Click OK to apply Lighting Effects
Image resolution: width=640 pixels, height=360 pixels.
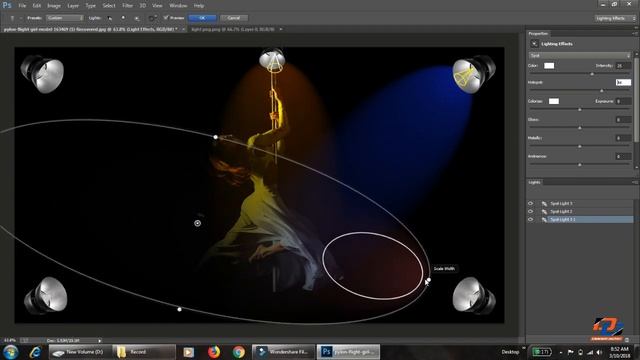click(202, 18)
